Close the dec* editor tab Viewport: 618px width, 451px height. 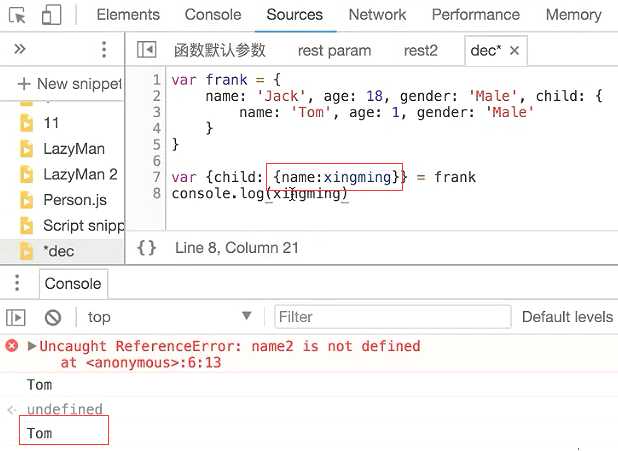click(x=514, y=50)
